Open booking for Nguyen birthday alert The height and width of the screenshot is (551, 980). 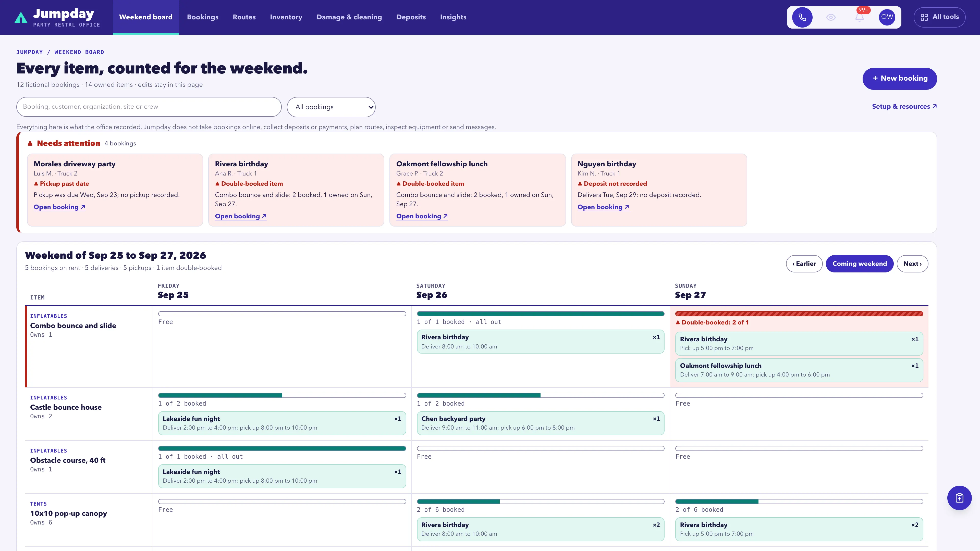603,207
